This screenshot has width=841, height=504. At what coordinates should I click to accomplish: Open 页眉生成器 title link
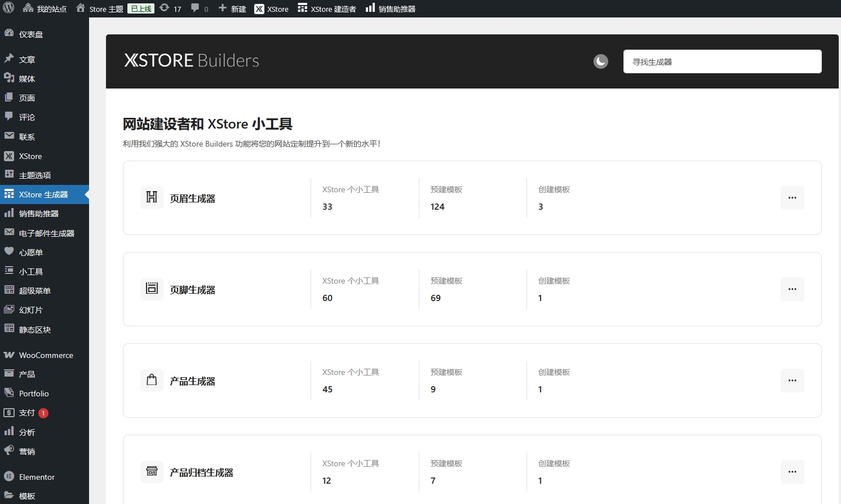193,198
